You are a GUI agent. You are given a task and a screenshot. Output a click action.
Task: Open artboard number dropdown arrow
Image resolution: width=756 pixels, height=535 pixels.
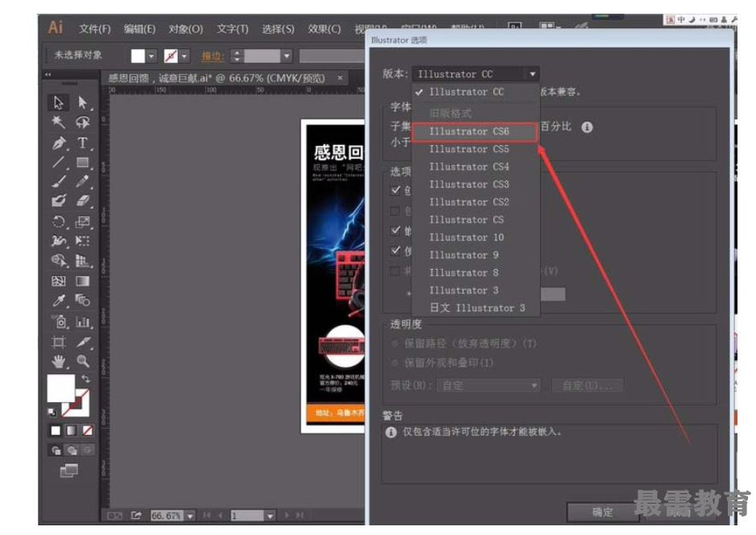coord(270,516)
